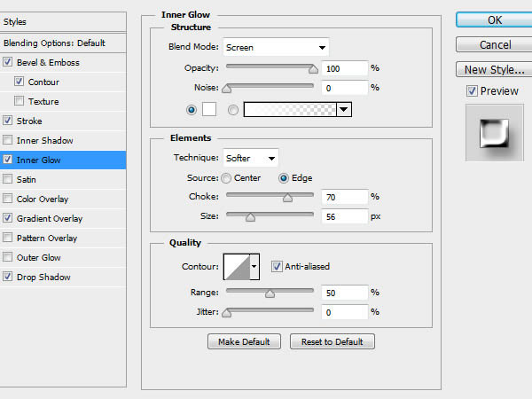Open the gradient picker dropdown arrow
This screenshot has height=399, width=532.
point(344,110)
